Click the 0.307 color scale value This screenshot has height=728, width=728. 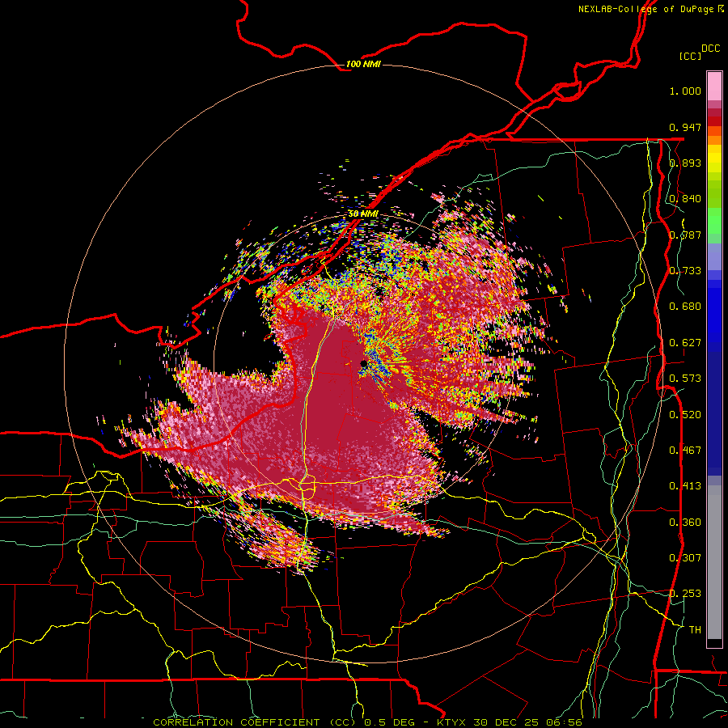(x=685, y=558)
